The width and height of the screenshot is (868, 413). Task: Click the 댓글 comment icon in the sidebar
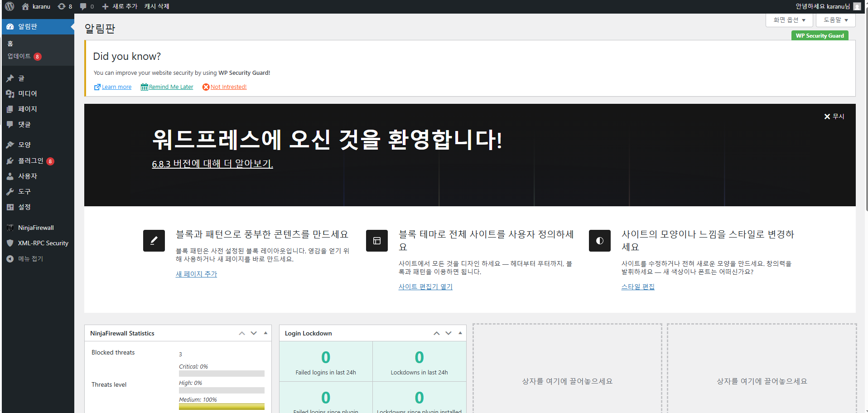pyautogui.click(x=10, y=125)
